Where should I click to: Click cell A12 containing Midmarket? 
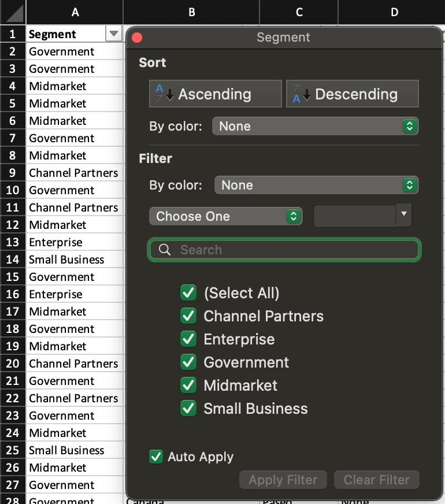click(75, 225)
